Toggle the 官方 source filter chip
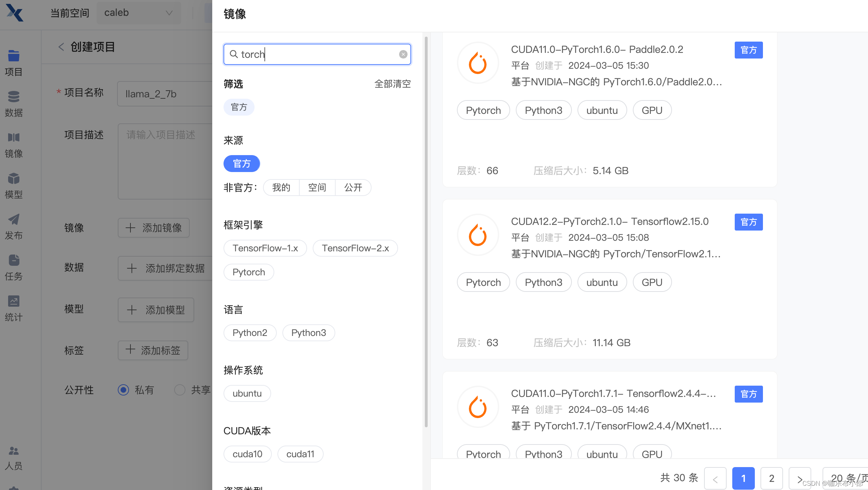 pos(242,164)
